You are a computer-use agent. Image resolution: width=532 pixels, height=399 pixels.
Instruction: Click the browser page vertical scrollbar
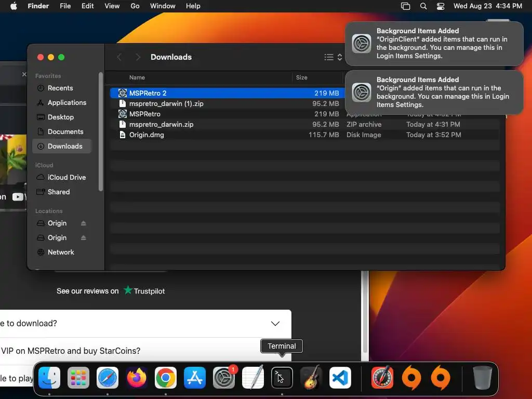point(365,312)
